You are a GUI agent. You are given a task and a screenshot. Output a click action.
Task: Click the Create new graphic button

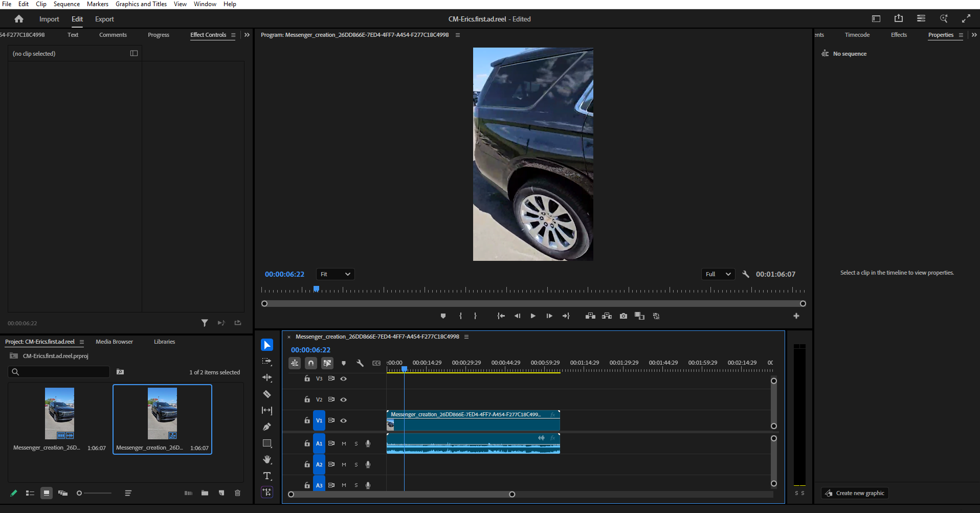tap(855, 493)
